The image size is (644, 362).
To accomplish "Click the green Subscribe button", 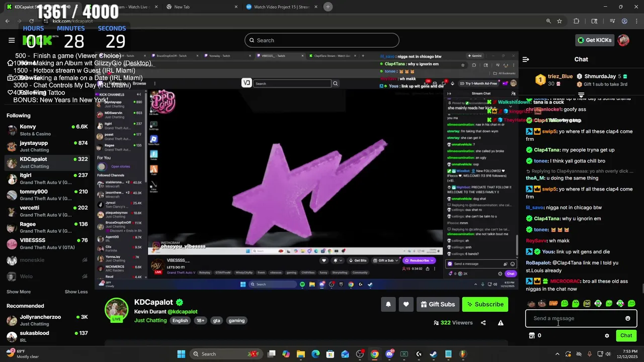I will (485, 304).
